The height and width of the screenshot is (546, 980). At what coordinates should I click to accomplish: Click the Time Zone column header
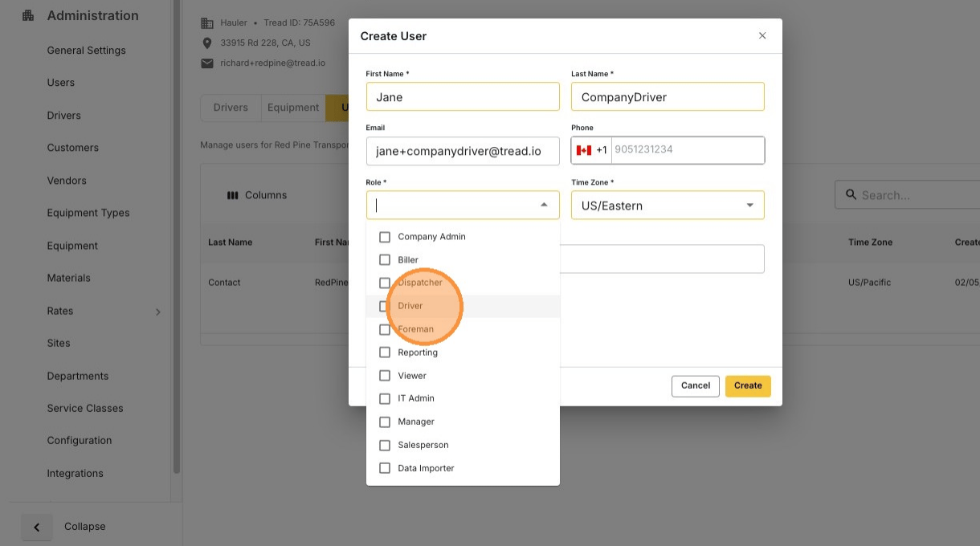click(870, 242)
